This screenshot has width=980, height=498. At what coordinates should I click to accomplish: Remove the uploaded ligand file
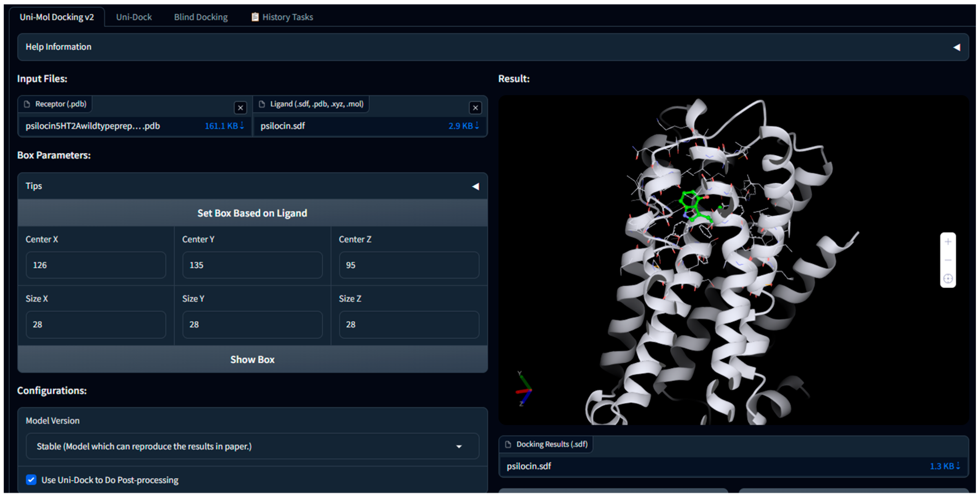[475, 108]
